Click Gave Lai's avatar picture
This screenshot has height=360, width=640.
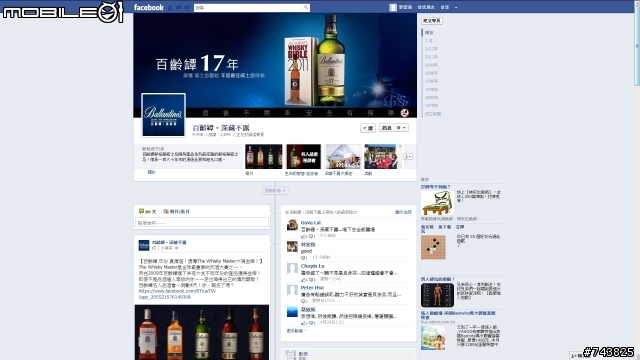click(x=292, y=225)
